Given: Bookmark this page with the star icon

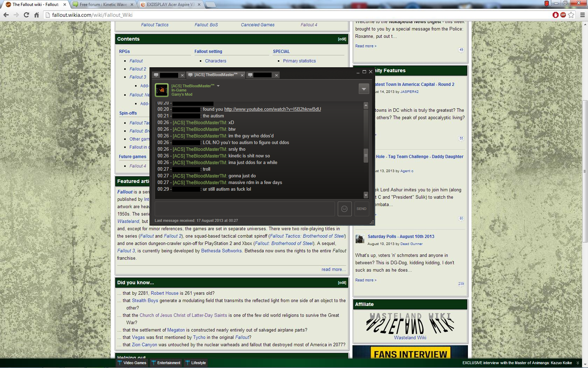Looking at the screenshot, I should coord(571,15).
